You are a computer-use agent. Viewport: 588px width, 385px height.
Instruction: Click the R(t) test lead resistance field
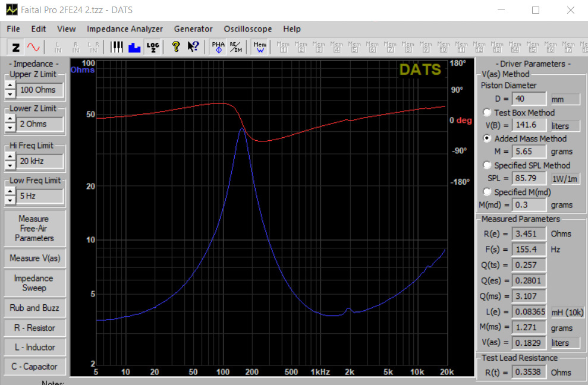click(529, 372)
